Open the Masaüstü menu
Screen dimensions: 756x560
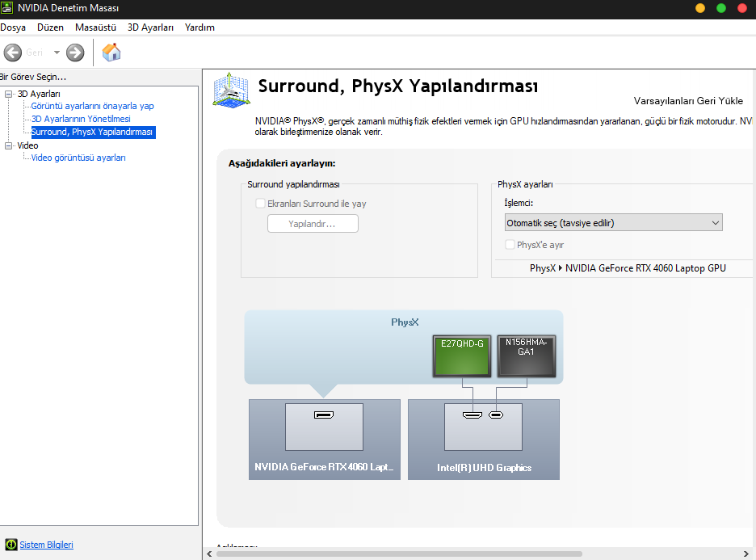click(95, 27)
